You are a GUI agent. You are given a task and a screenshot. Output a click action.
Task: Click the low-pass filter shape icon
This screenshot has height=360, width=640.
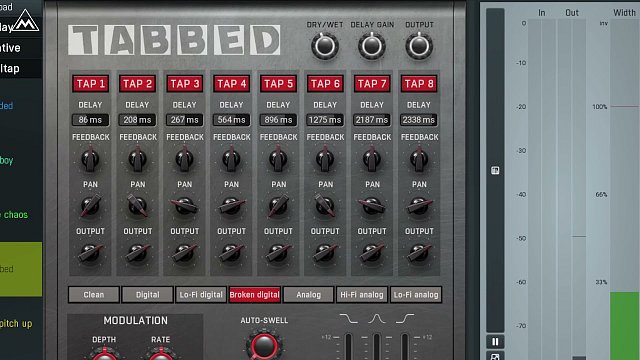[349, 318]
